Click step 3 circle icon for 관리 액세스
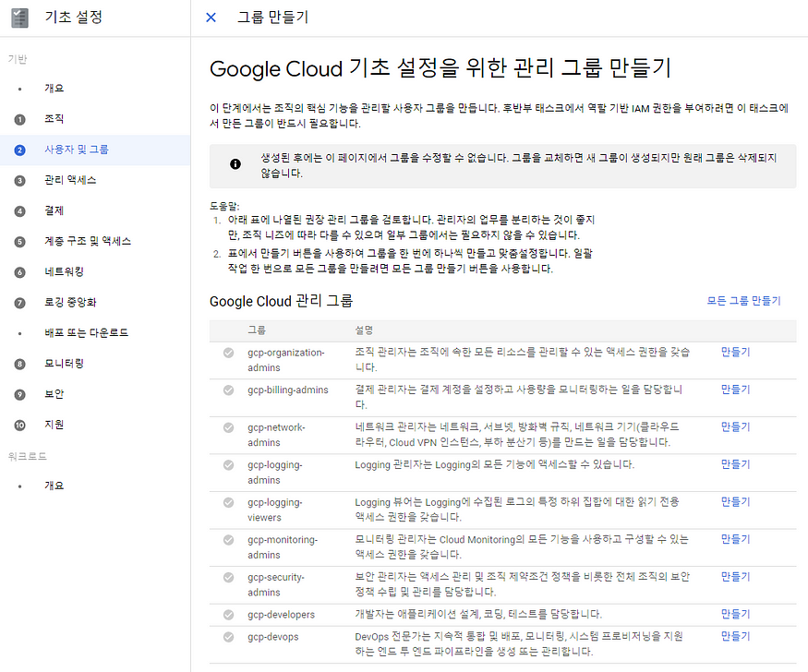Image resolution: width=808 pixels, height=672 pixels. tap(19, 181)
